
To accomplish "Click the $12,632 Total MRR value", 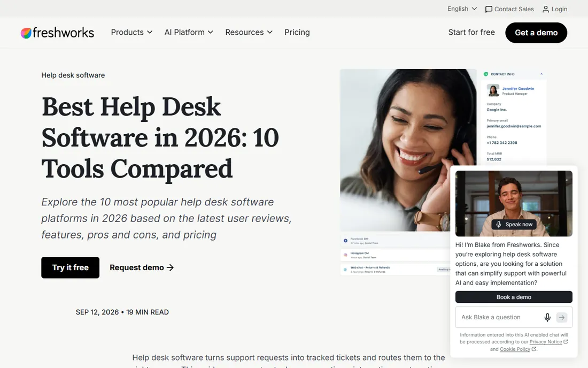I will pyautogui.click(x=494, y=159).
